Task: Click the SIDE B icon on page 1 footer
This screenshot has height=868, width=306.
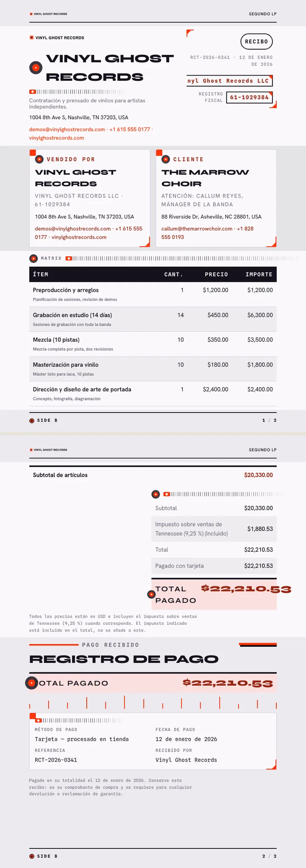Action: [32, 421]
